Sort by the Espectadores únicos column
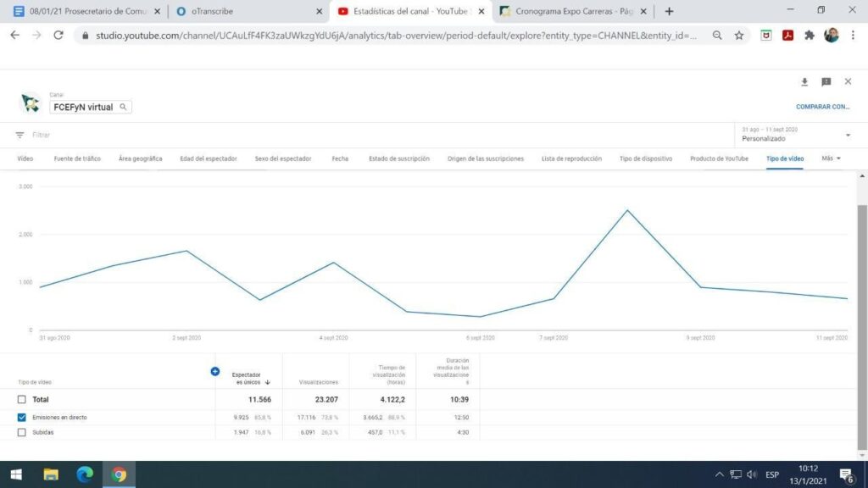 248,378
